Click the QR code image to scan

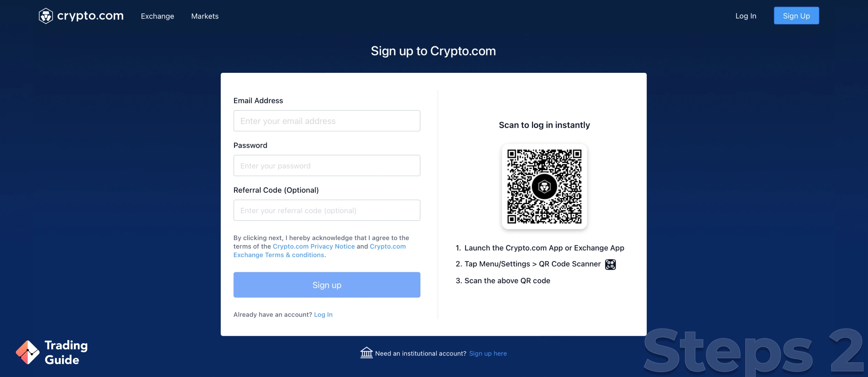pos(544,186)
